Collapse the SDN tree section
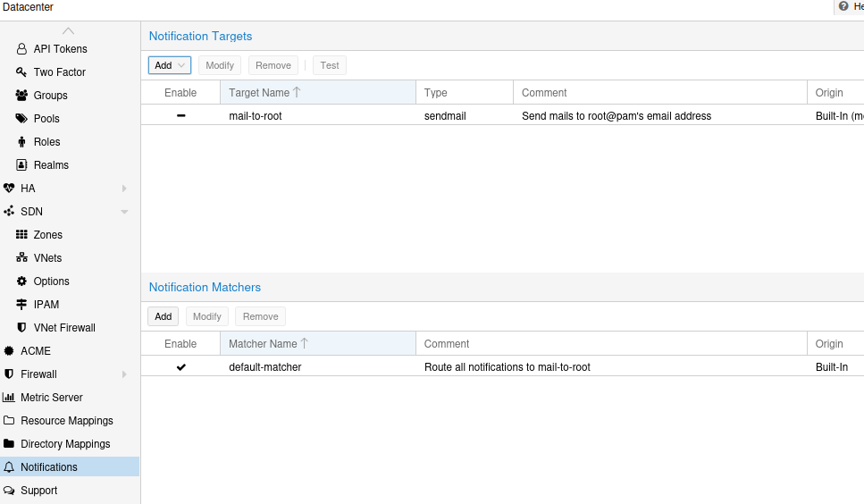 124,212
